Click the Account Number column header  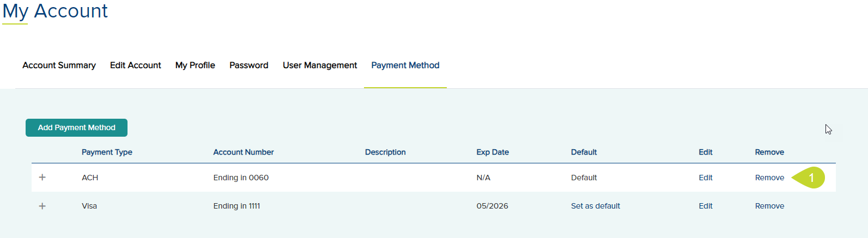(x=244, y=152)
